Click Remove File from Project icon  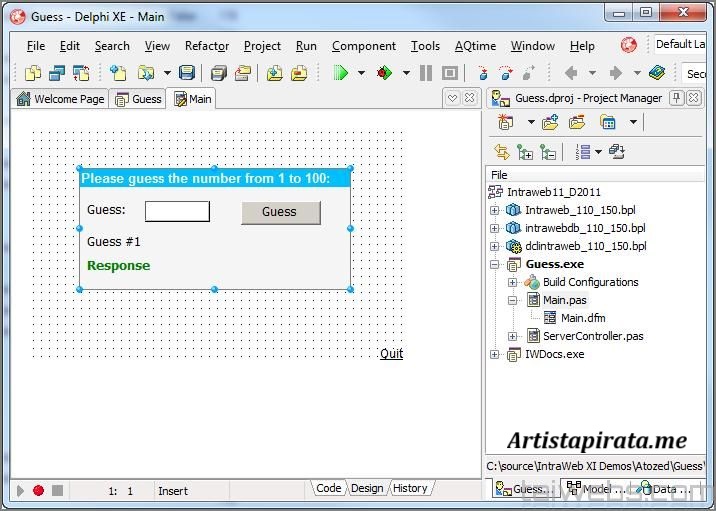point(299,73)
